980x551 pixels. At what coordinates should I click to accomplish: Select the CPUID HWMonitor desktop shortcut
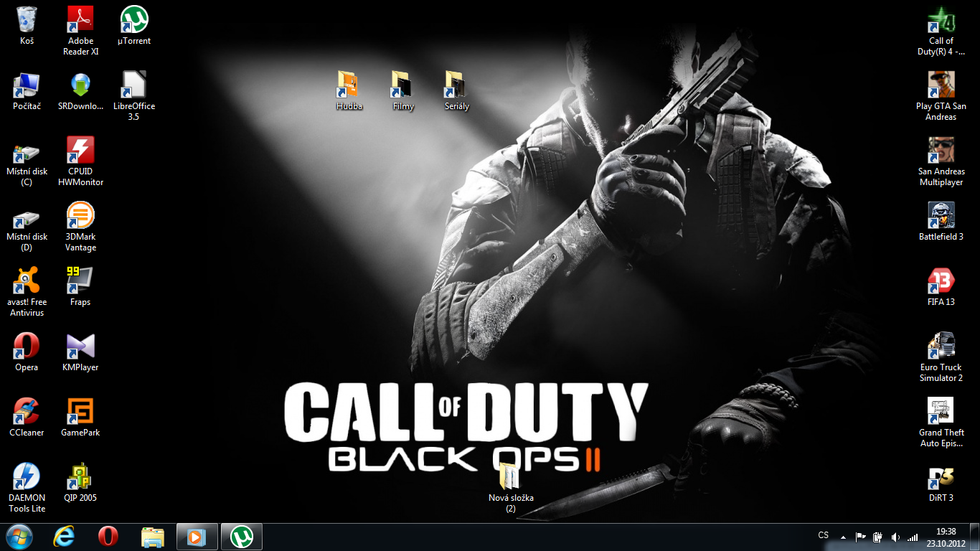[80, 161]
